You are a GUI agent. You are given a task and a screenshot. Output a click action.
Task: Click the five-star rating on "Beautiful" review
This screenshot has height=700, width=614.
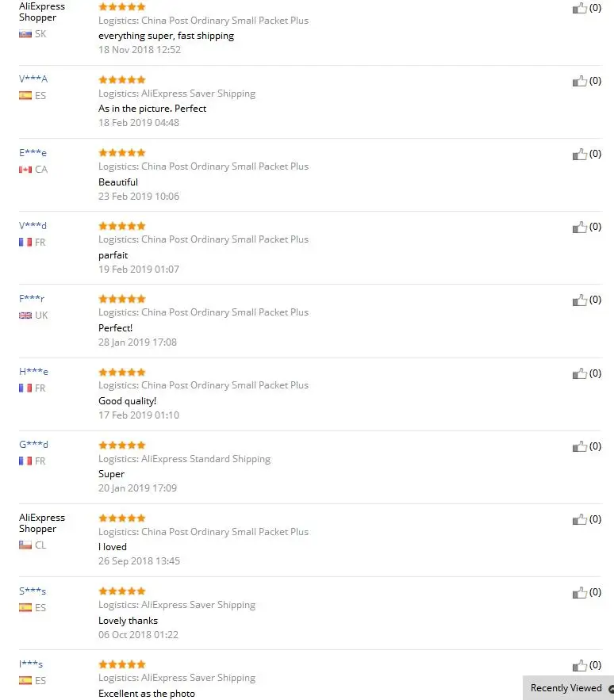(x=122, y=152)
